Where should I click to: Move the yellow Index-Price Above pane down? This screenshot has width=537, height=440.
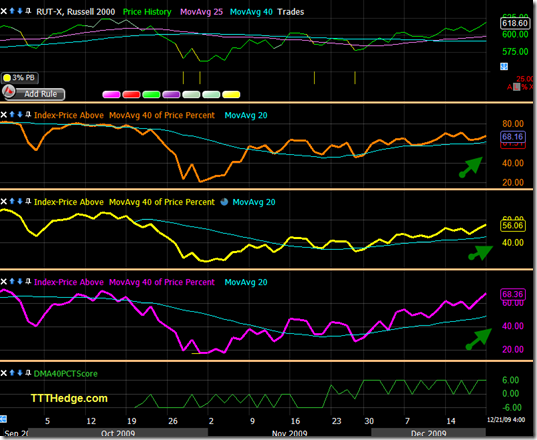(x=20, y=201)
